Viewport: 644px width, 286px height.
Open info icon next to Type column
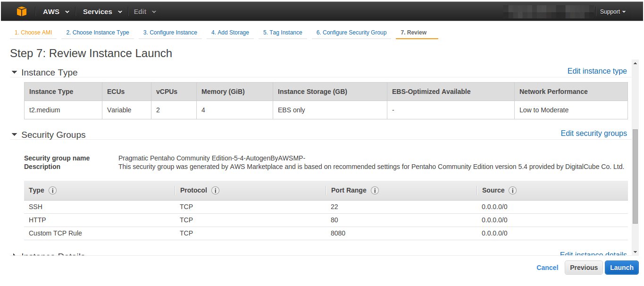[x=53, y=191]
